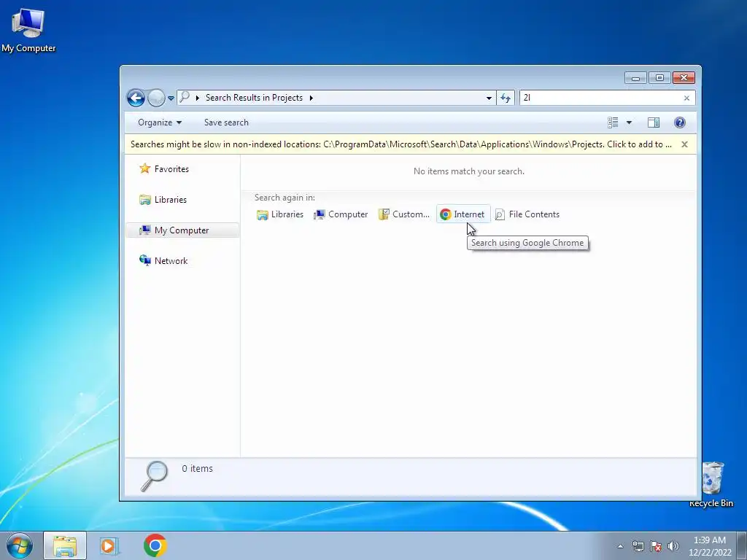This screenshot has width=747, height=560.
Task: Open Action Center flag icon
Action: tap(656, 546)
